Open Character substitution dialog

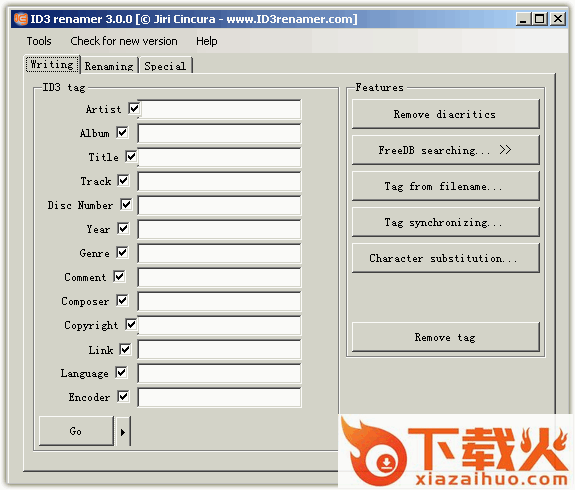(x=446, y=258)
